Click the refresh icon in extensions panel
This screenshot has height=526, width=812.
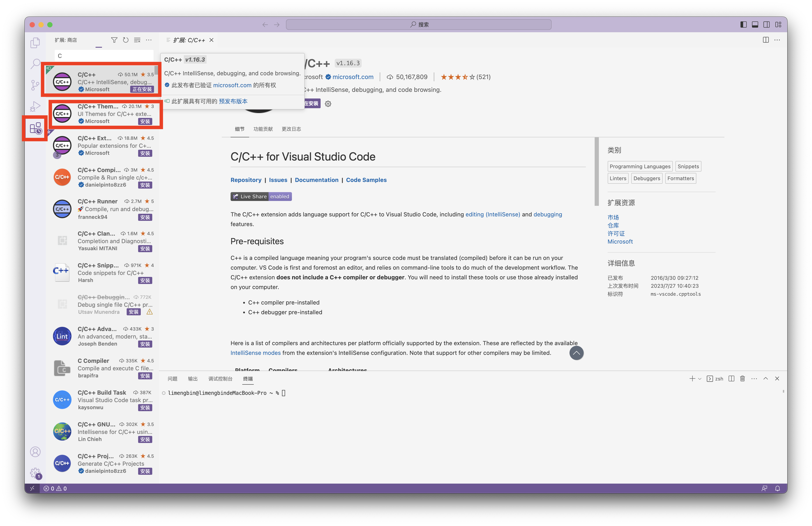(126, 40)
